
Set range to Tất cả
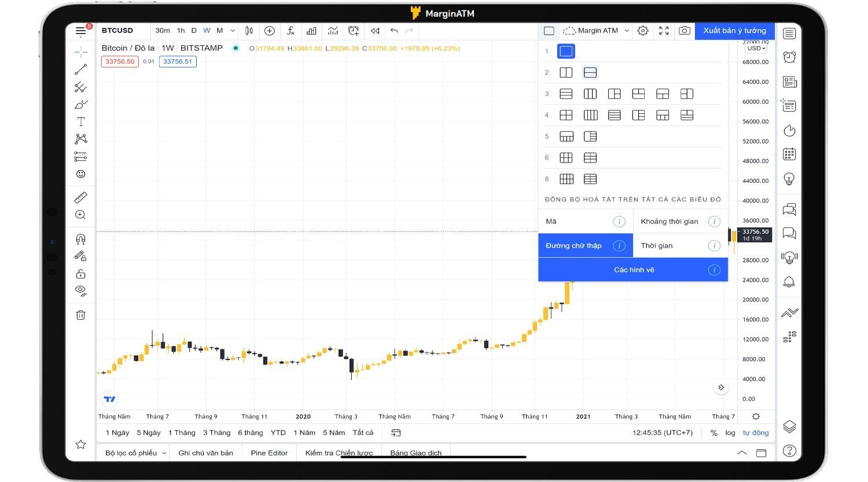[x=363, y=433]
